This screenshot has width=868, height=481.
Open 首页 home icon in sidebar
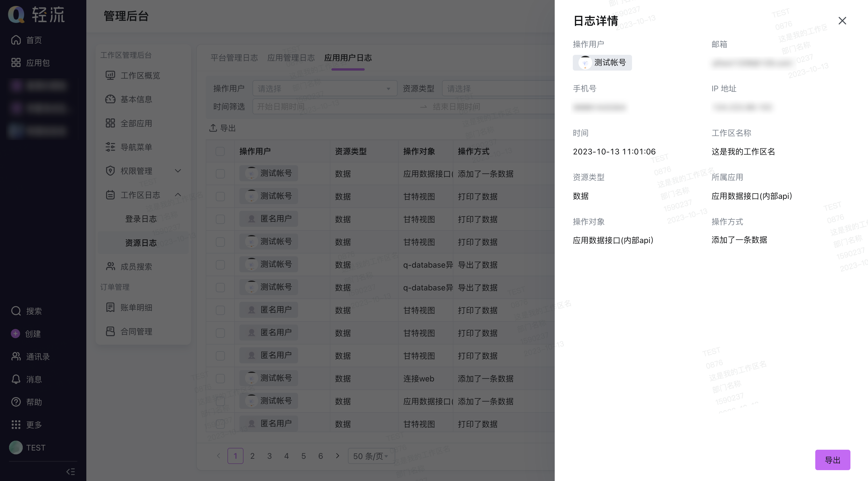pyautogui.click(x=16, y=40)
